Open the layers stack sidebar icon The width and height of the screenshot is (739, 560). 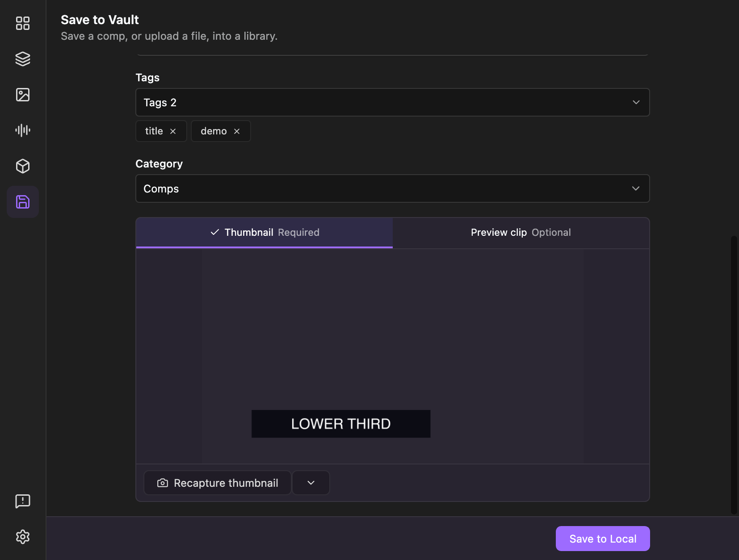point(23,59)
